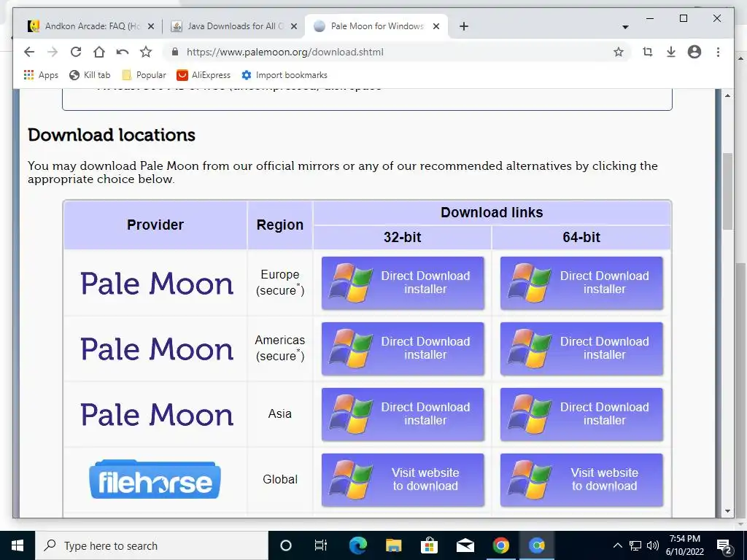Click the page scrollbar up arrow
The width and height of the screenshot is (747, 560).
(727, 96)
